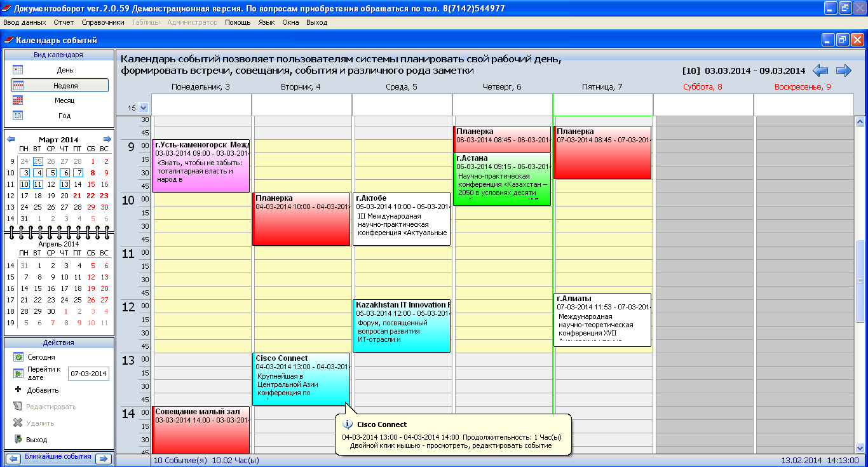Click the Пятница, 7 day header
The height and width of the screenshot is (467, 868).
click(x=602, y=87)
